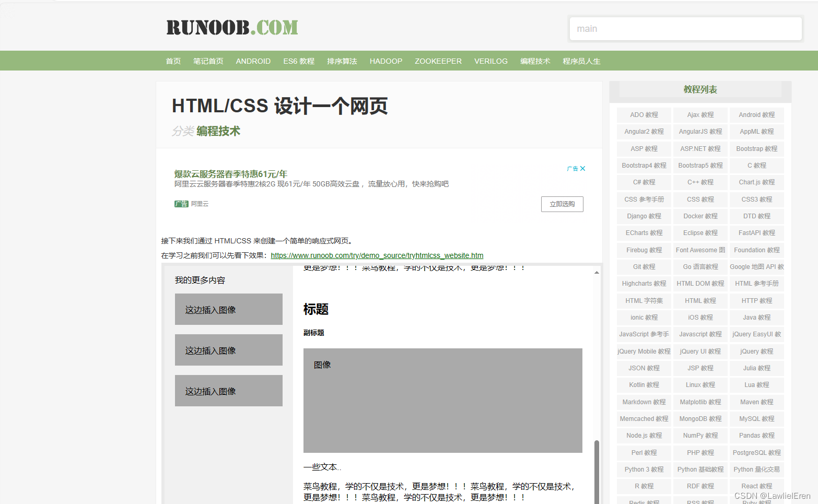Open the CSS3 教程 sidebar entry
Image resolution: width=818 pixels, height=504 pixels.
pyautogui.click(x=756, y=199)
